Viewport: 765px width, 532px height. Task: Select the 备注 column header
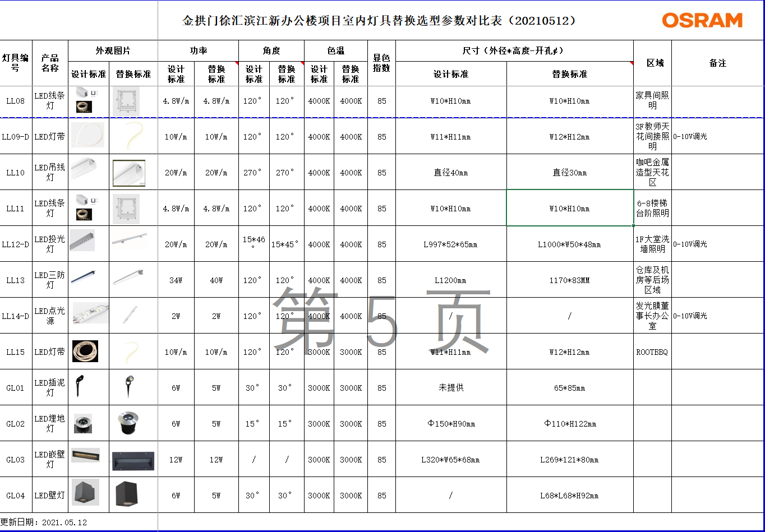(718, 63)
